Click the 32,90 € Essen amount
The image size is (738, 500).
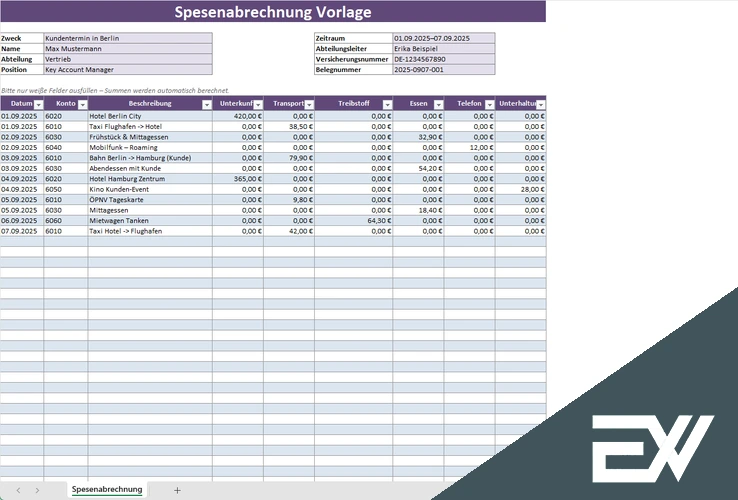pyautogui.click(x=418, y=137)
